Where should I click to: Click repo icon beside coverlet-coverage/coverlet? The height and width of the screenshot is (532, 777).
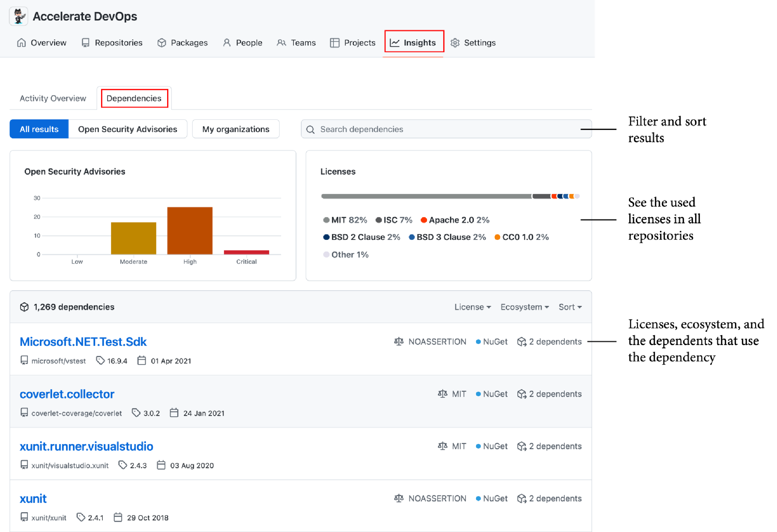pos(24,413)
